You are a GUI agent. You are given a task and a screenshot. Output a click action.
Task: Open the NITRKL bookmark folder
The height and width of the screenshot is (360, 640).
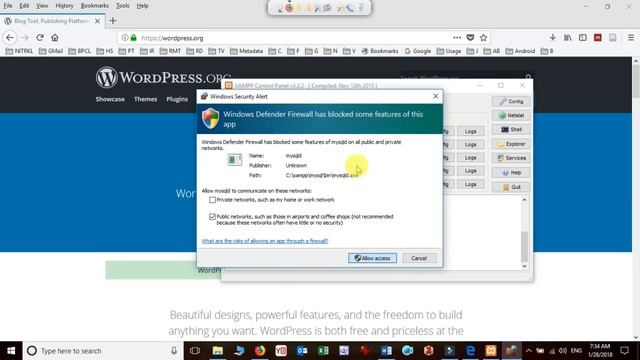[x=20, y=51]
